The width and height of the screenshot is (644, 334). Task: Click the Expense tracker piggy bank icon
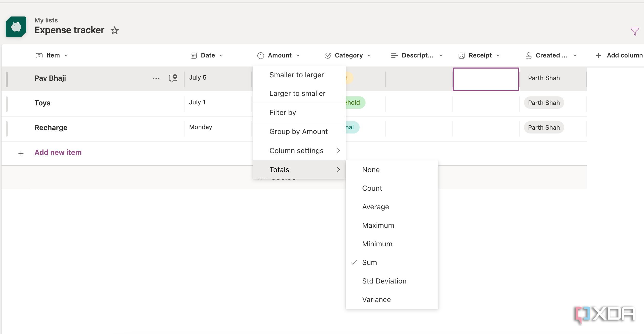16,27
